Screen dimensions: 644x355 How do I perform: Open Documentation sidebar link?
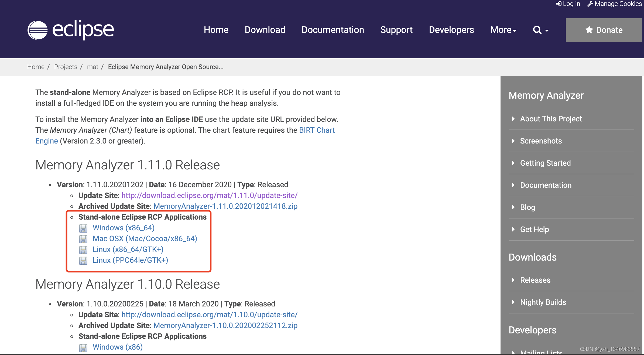point(546,185)
